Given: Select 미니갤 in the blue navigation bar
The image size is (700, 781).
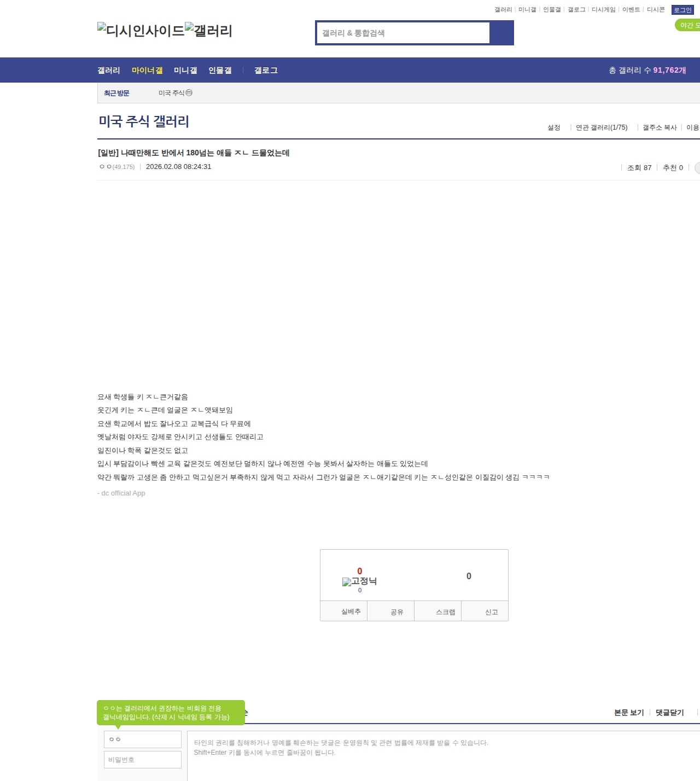Looking at the screenshot, I should pos(185,70).
